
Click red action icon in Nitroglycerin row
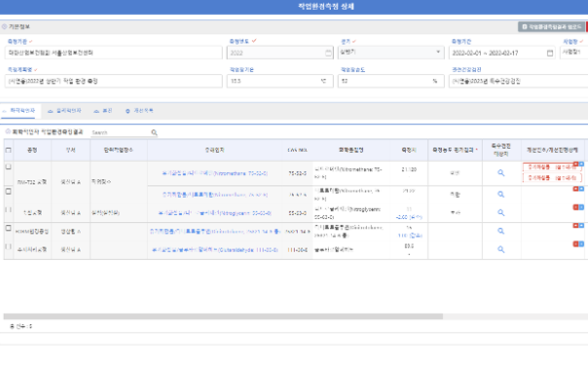[575, 207]
